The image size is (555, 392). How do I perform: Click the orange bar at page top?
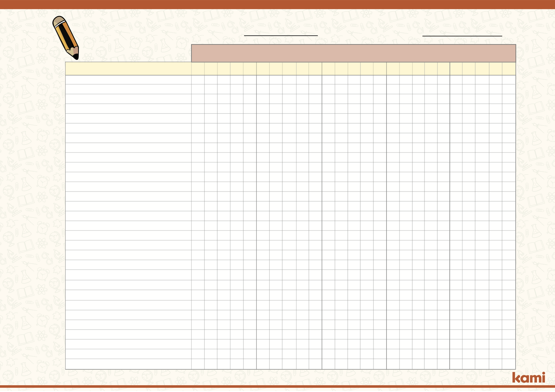click(x=277, y=4)
